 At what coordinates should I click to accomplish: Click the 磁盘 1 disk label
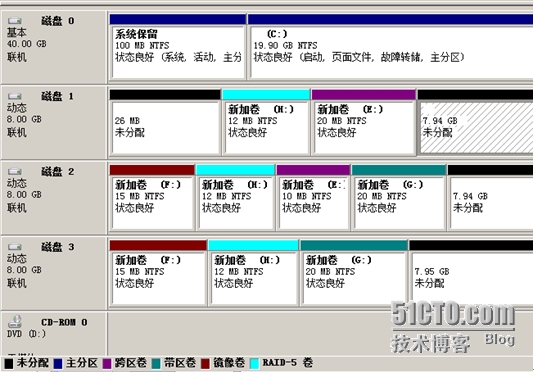pos(58,96)
